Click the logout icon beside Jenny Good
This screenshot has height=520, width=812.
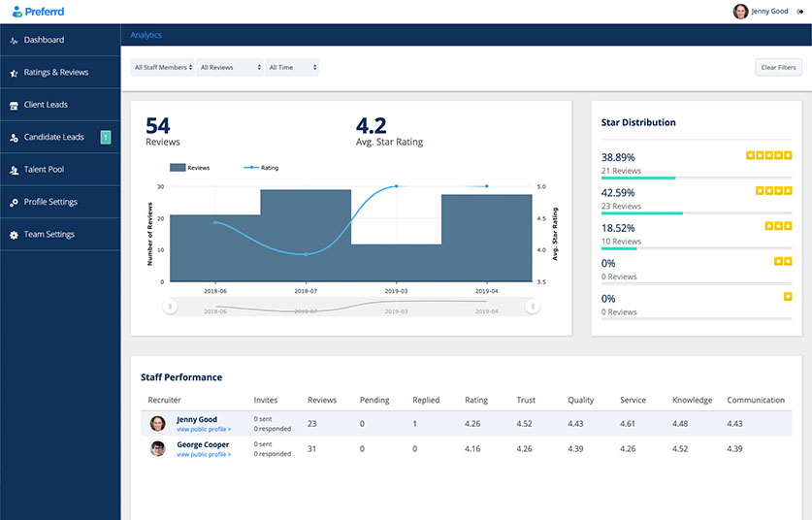click(x=800, y=12)
